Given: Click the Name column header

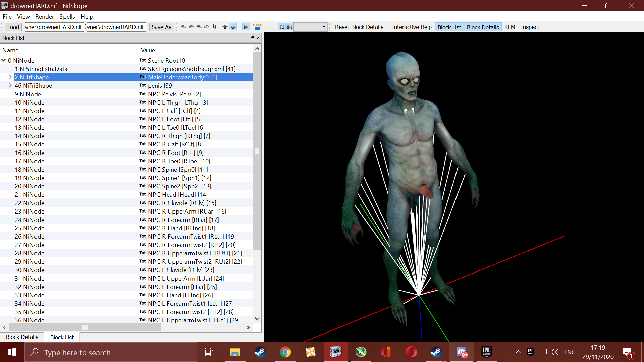Looking at the screenshot, I should click(69, 50).
